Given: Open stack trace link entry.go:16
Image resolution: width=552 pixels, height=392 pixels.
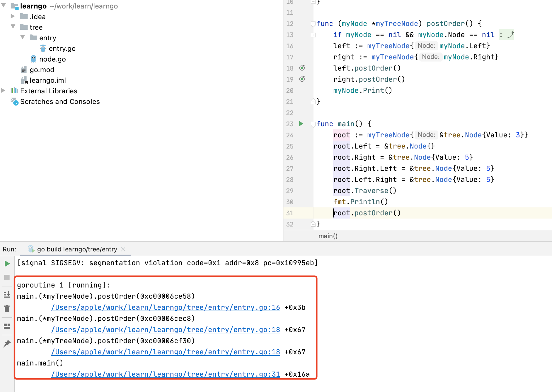Looking at the screenshot, I should point(165,307).
